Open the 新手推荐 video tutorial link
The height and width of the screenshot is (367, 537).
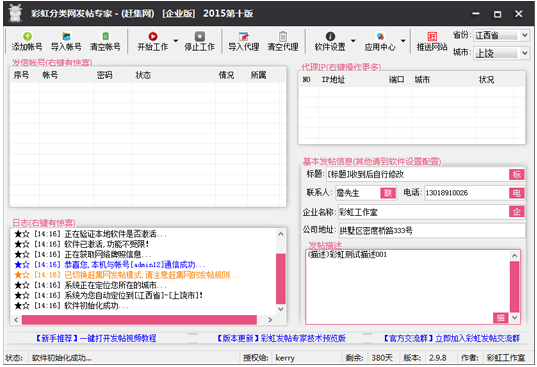(x=96, y=338)
